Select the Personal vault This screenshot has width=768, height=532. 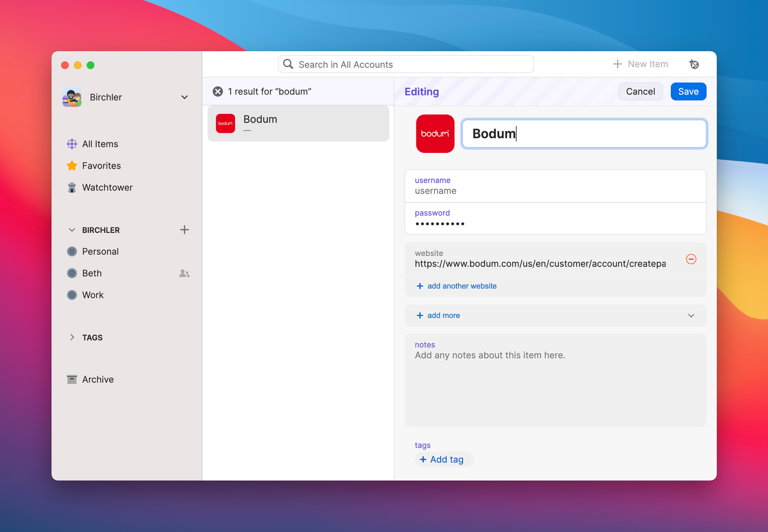pos(100,252)
